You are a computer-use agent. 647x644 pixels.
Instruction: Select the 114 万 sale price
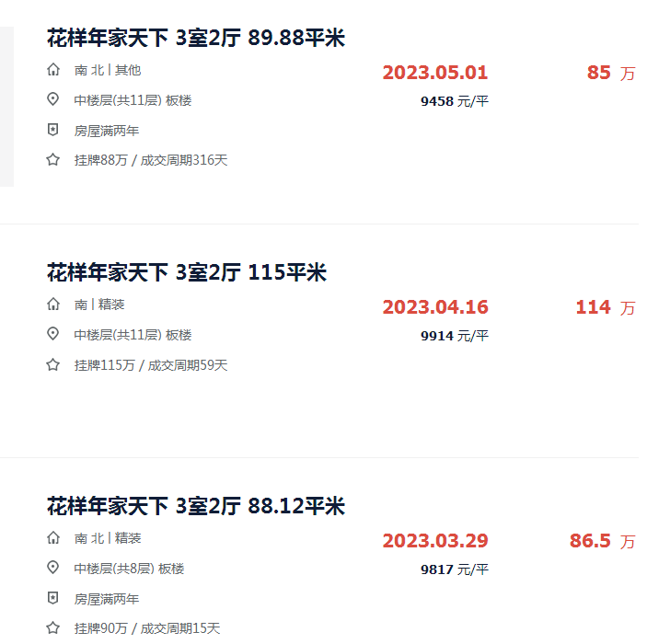pyautogui.click(x=606, y=307)
